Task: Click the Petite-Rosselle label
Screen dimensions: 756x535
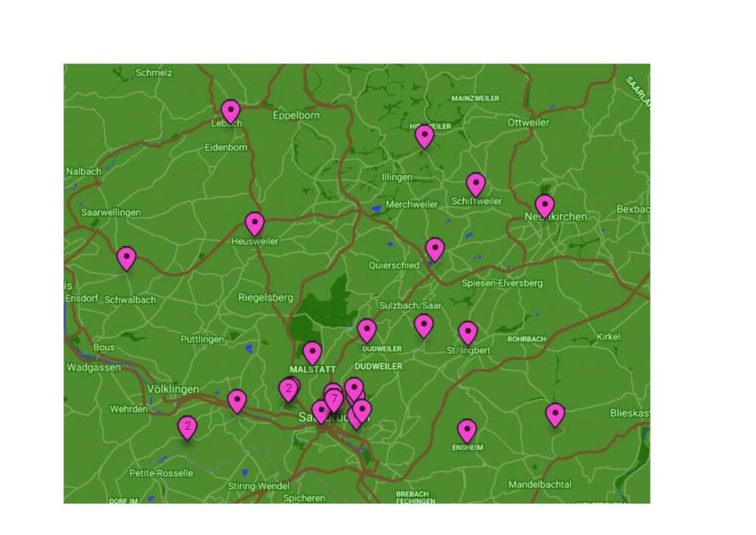Action: [x=161, y=473]
